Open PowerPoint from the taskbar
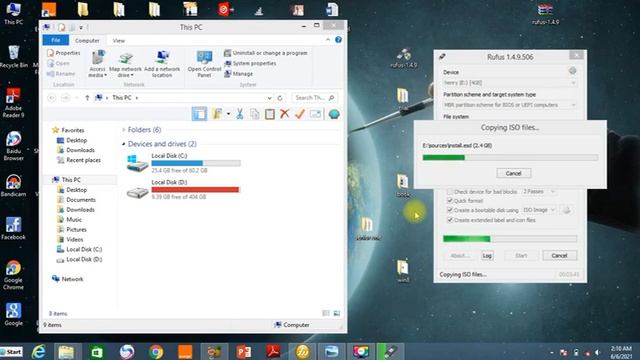The image size is (640, 360). pyautogui.click(x=244, y=352)
